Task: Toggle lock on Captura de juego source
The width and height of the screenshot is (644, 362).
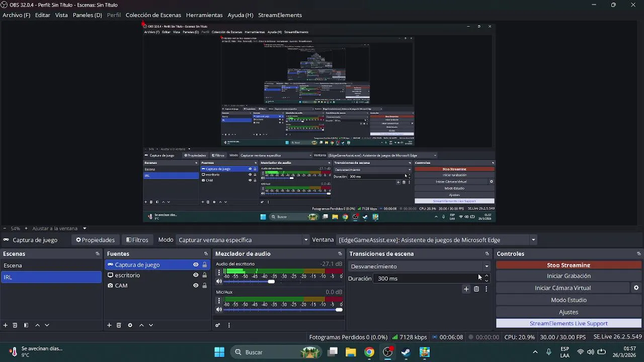Action: pos(204,265)
